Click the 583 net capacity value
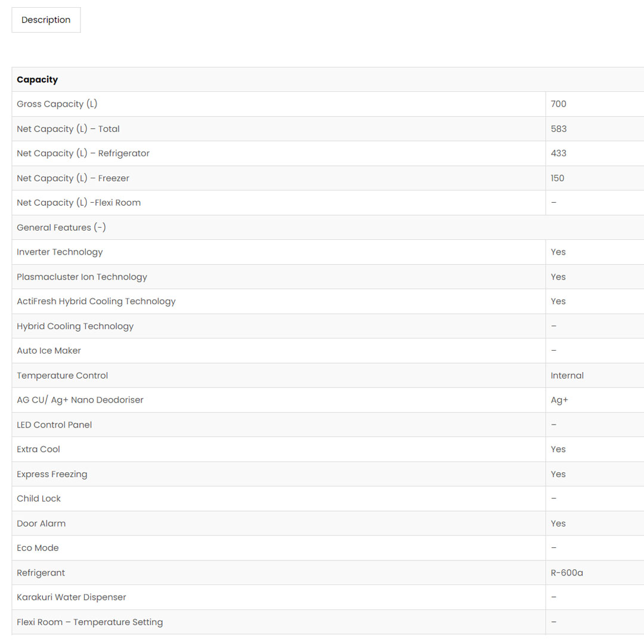This screenshot has height=644, width=644. [x=558, y=129]
